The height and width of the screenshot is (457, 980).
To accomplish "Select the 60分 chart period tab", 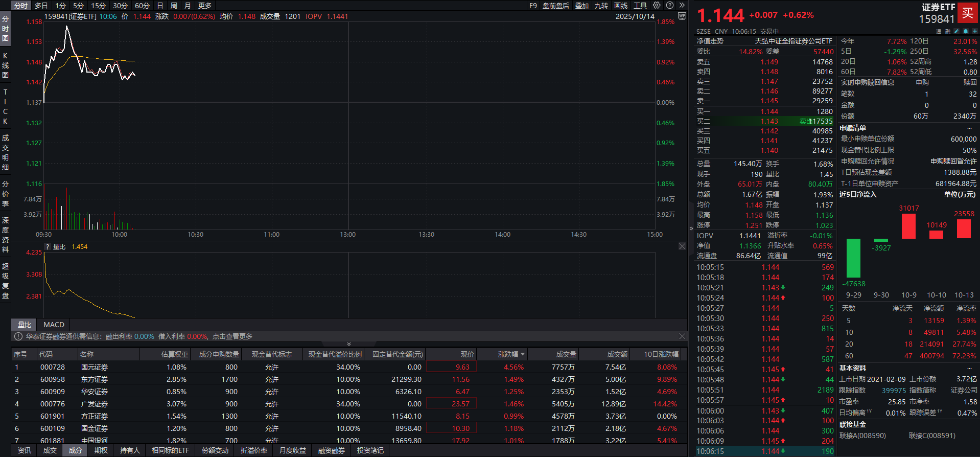I will pos(142,6).
